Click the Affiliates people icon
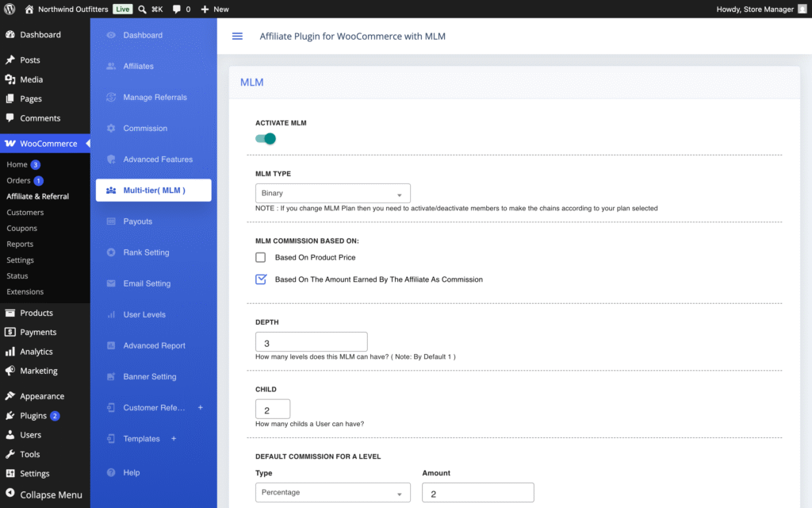The image size is (812, 508). tap(111, 67)
